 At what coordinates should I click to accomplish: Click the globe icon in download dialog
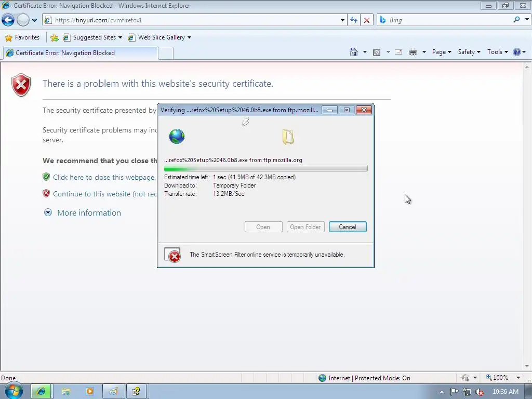(x=177, y=137)
